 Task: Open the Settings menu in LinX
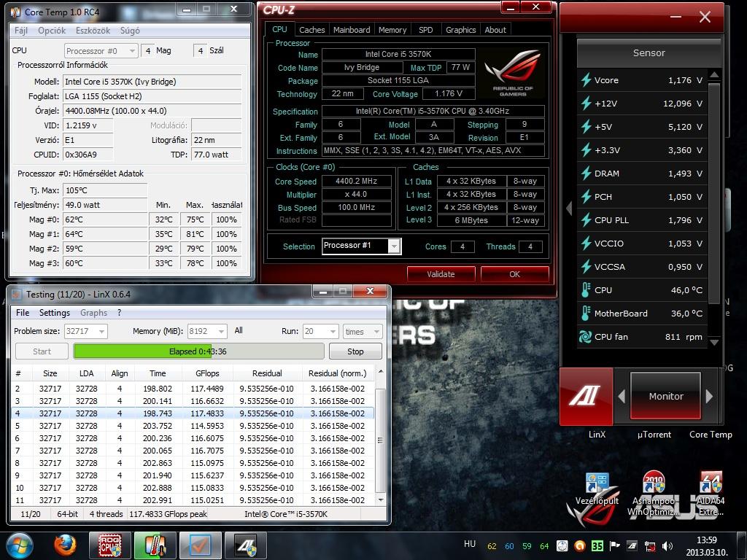(x=54, y=313)
